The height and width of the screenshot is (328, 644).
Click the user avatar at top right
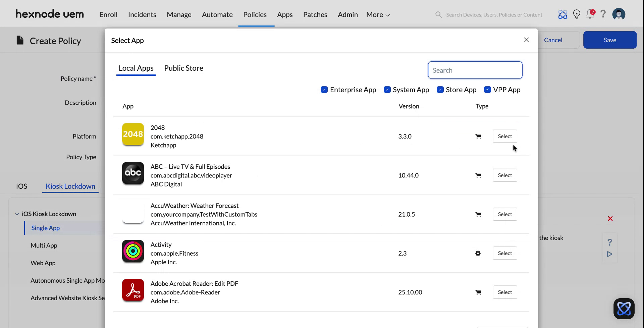619,14
